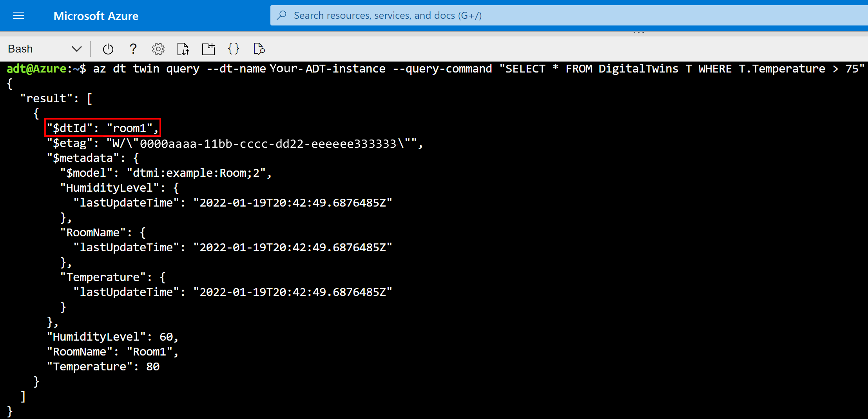
Task: Open the code editor curly braces icon
Action: click(234, 49)
